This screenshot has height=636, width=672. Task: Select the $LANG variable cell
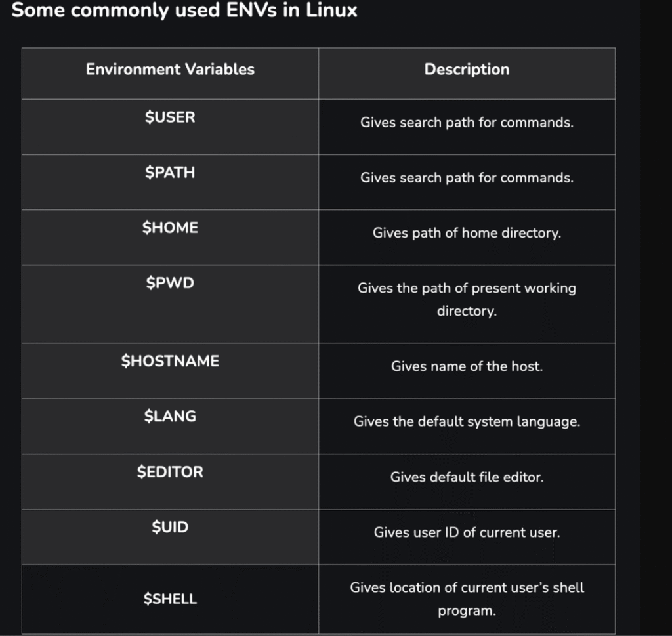pyautogui.click(x=170, y=416)
